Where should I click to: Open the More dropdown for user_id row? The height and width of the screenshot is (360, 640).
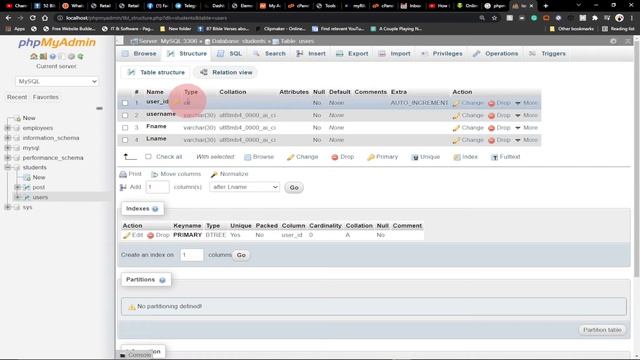point(526,103)
